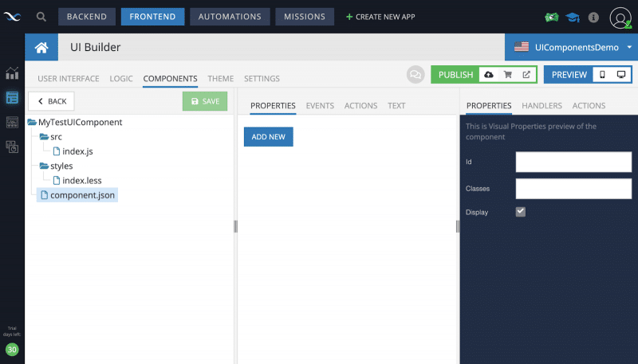
Task: Click the index.js file icon
Action: [57, 151]
